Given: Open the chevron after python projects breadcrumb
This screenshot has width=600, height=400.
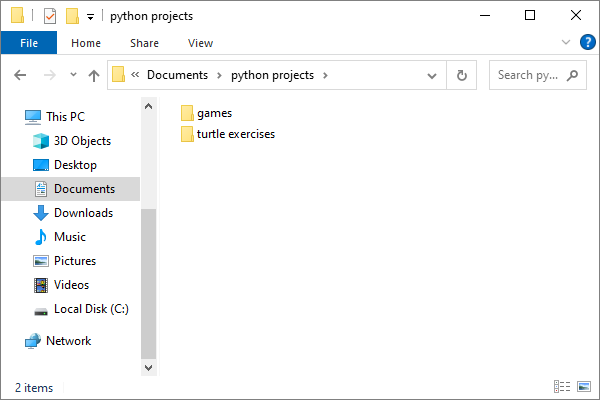Looking at the screenshot, I should (x=325, y=75).
